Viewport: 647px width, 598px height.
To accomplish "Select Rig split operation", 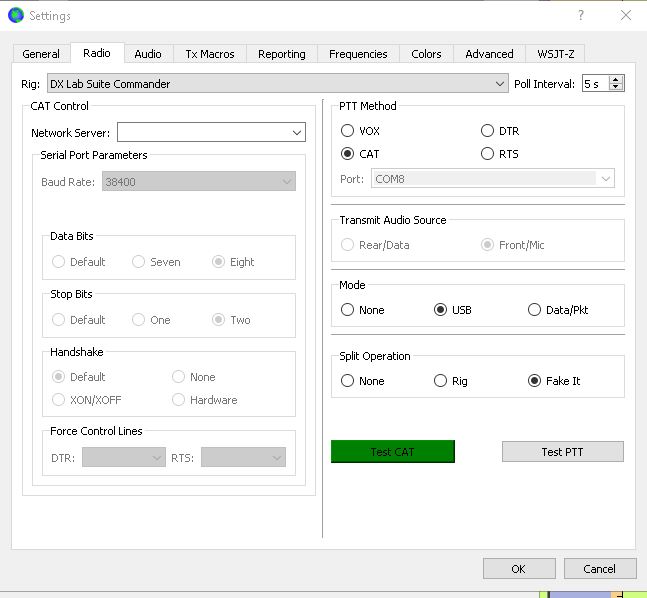I will coord(441,381).
